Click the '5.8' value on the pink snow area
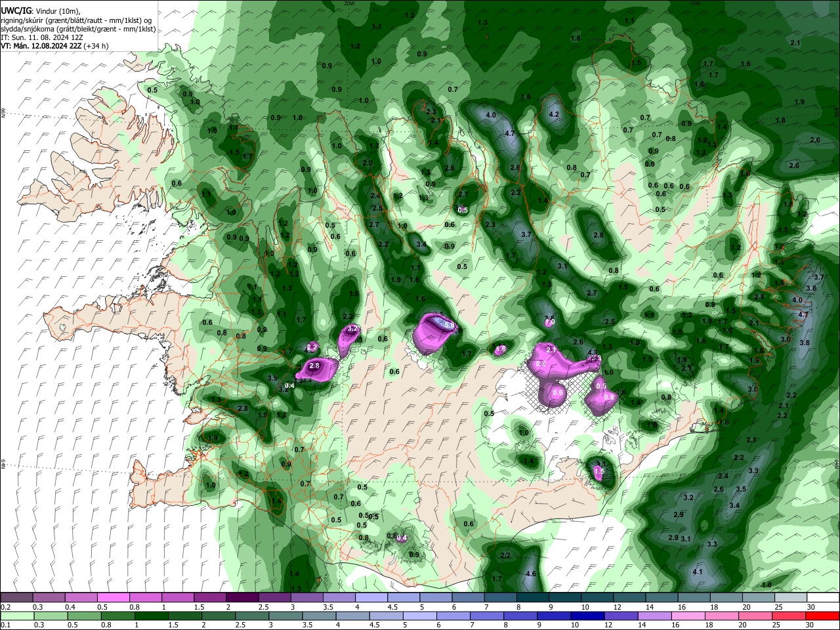 pos(450,325)
